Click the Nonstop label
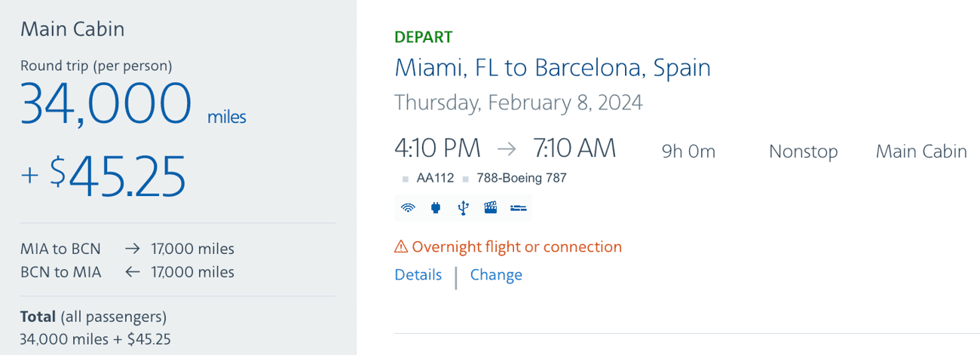The image size is (980, 355). tap(803, 151)
